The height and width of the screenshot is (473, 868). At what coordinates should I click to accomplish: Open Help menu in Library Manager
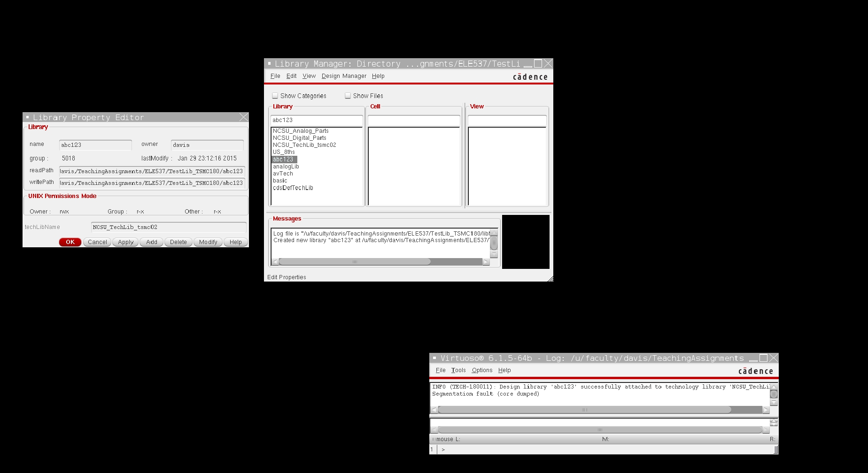click(x=378, y=76)
